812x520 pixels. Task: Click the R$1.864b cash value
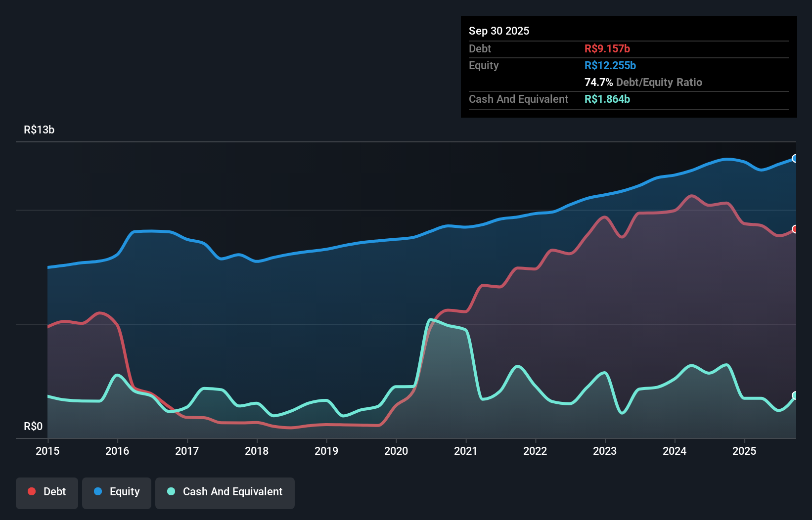click(607, 99)
